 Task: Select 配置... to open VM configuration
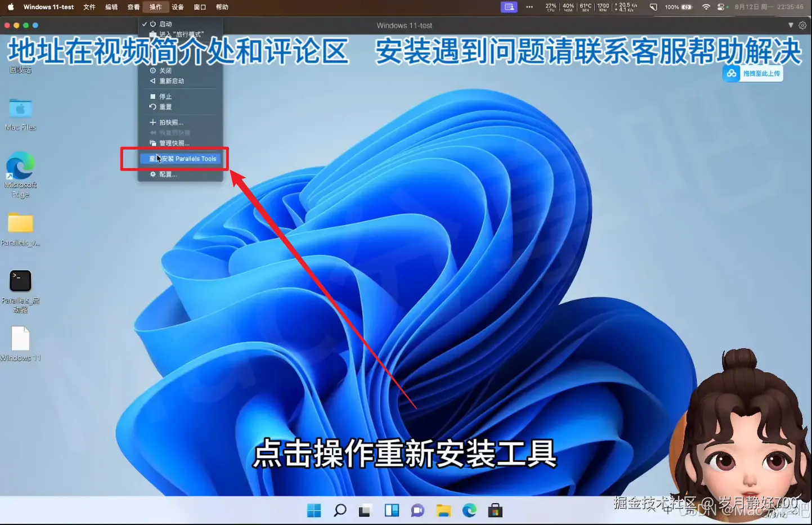coord(168,174)
